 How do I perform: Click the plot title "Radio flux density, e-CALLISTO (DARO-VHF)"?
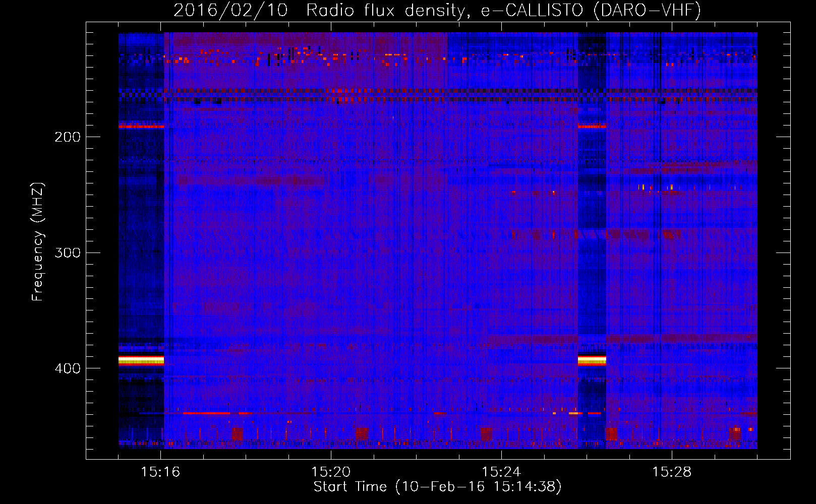503,10
